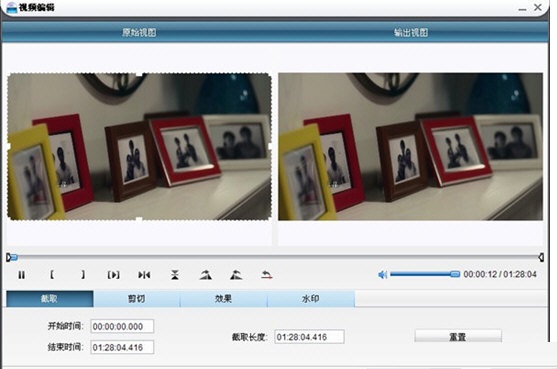Click the 输出视图 header label

pyautogui.click(x=411, y=33)
